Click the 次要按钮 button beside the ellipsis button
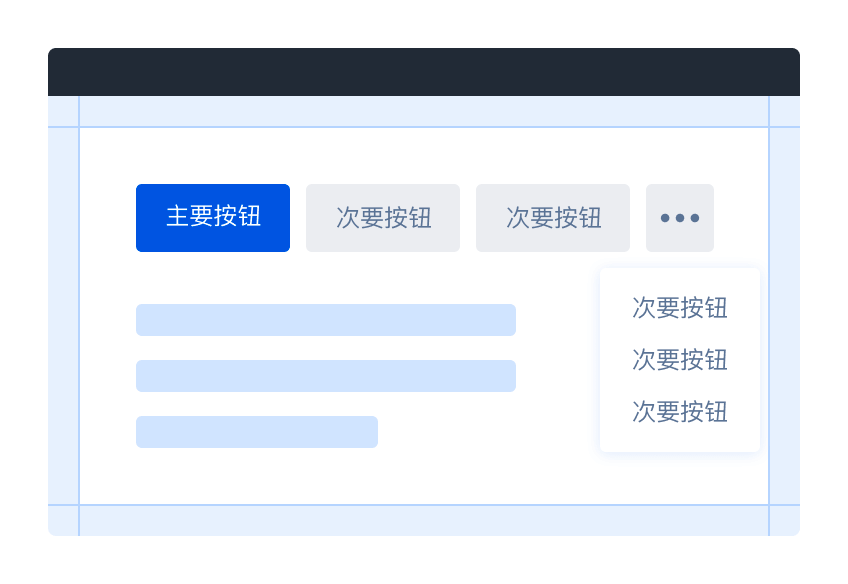Screen dimensions: 848x584 pyautogui.click(x=553, y=218)
